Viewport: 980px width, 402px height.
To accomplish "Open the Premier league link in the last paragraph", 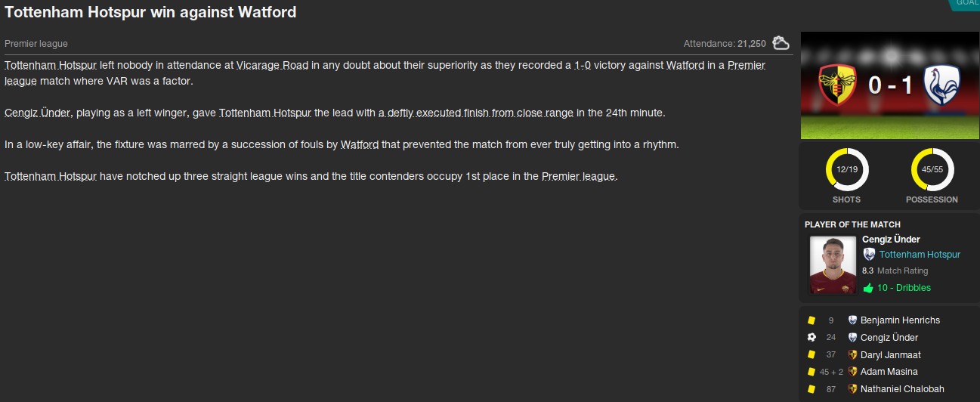I will pos(579,177).
